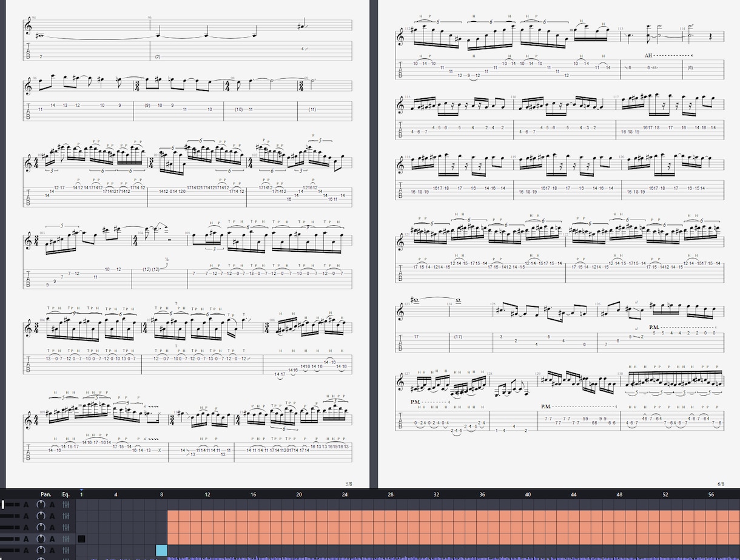740x560 pixels.
Task: Toggle volume automation A on second track
Action: click(x=27, y=516)
